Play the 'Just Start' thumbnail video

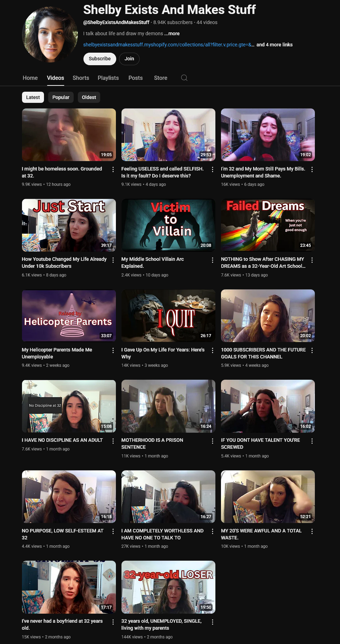[x=69, y=225]
